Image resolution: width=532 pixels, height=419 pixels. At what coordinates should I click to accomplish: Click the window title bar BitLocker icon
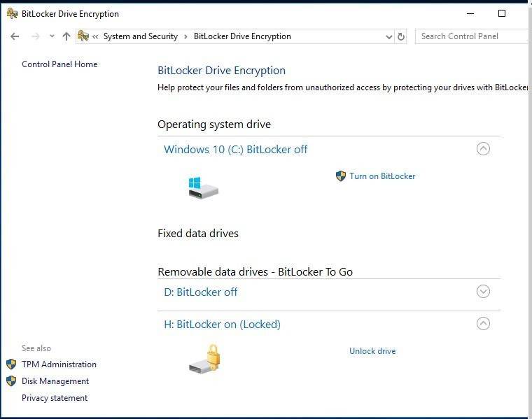[x=13, y=13]
